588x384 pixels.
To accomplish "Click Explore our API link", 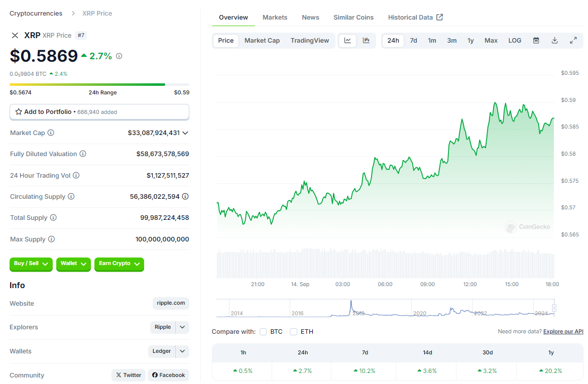I will [563, 331].
